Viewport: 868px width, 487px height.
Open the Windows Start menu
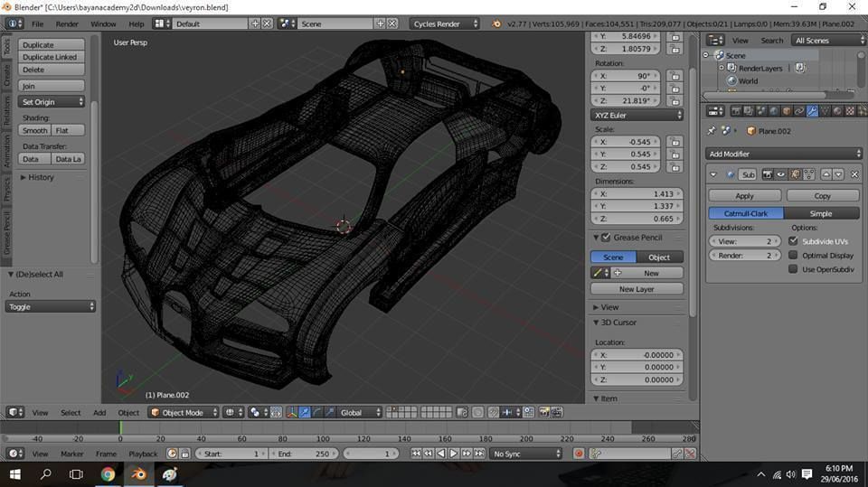click(x=15, y=474)
